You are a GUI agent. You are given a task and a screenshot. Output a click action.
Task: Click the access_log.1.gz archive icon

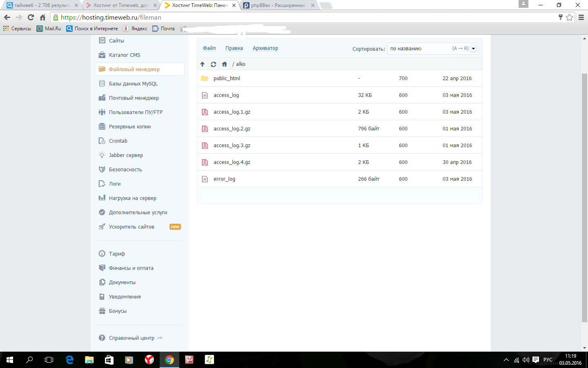click(x=205, y=112)
